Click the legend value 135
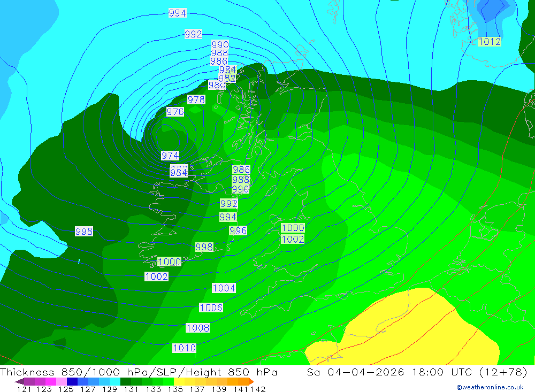 point(175,389)
